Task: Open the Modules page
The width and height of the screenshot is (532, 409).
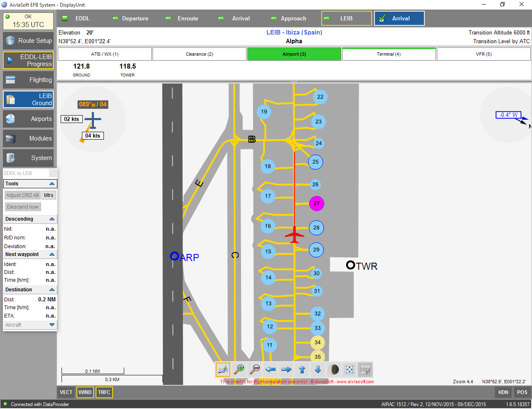Action: click(x=28, y=138)
